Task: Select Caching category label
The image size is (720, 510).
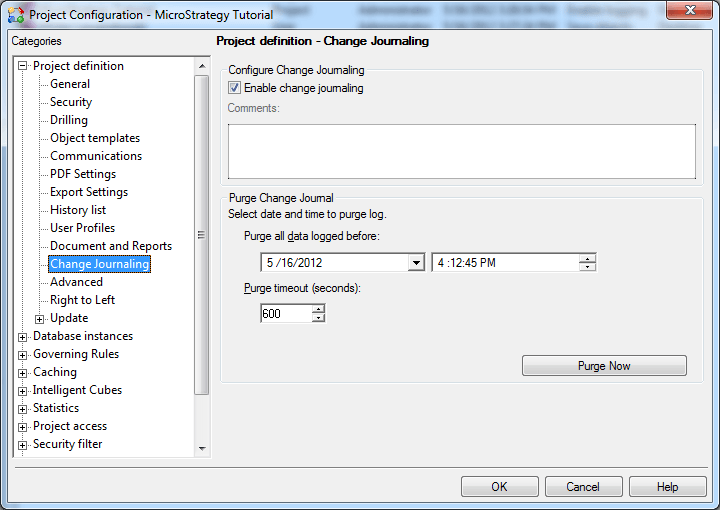Action: (55, 372)
